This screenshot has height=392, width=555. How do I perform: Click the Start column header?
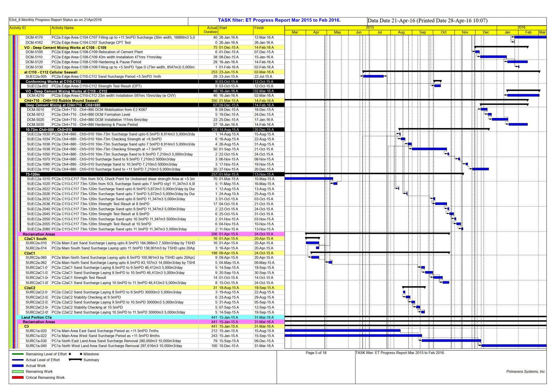[223, 28]
